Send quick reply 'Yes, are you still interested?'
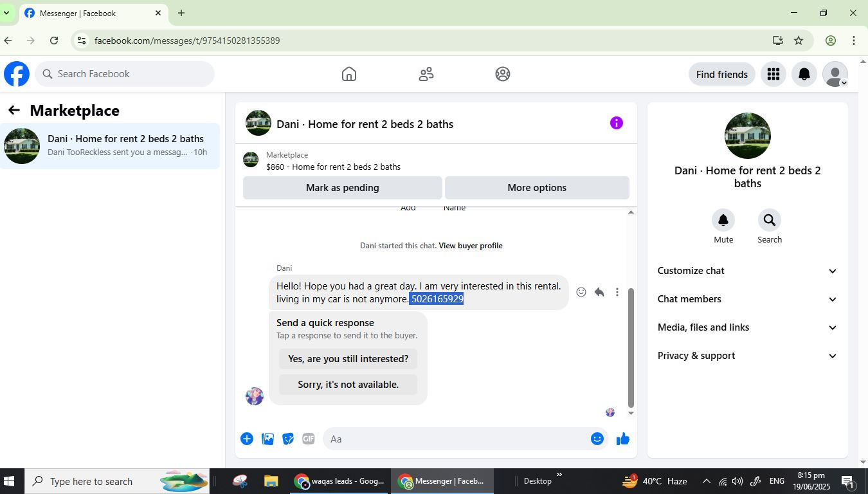This screenshot has height=494, width=868. pos(348,359)
